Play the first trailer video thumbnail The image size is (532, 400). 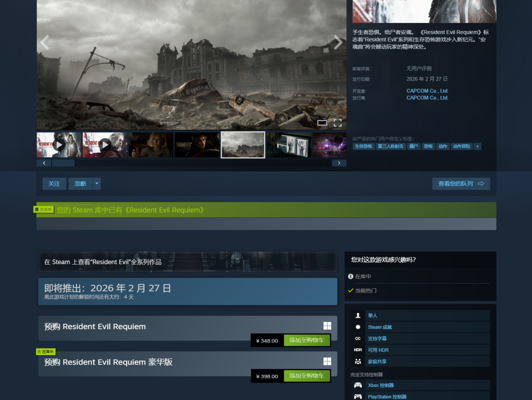click(x=59, y=145)
